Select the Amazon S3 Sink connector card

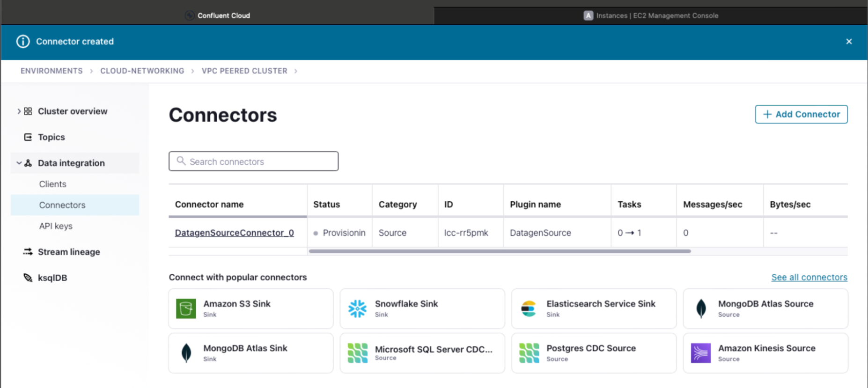(x=251, y=308)
